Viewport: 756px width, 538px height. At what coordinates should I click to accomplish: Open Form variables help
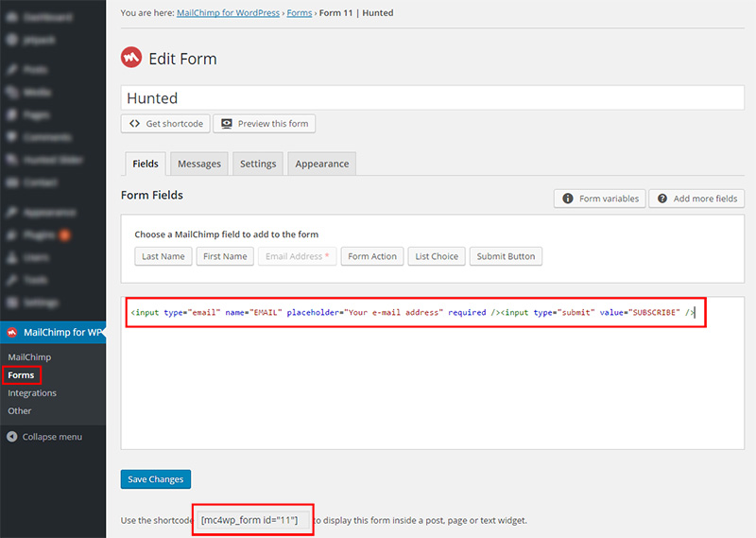[600, 199]
